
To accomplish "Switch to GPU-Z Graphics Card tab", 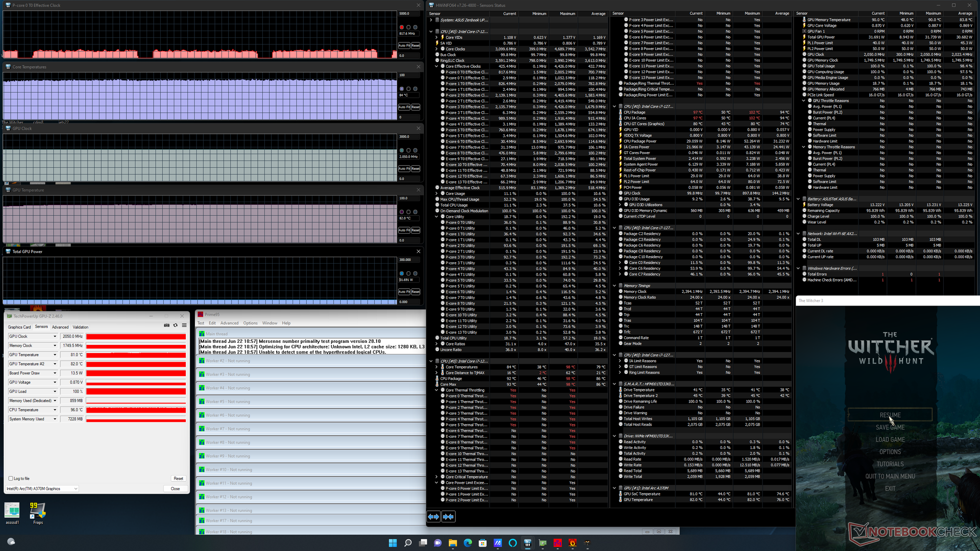I will (x=19, y=327).
